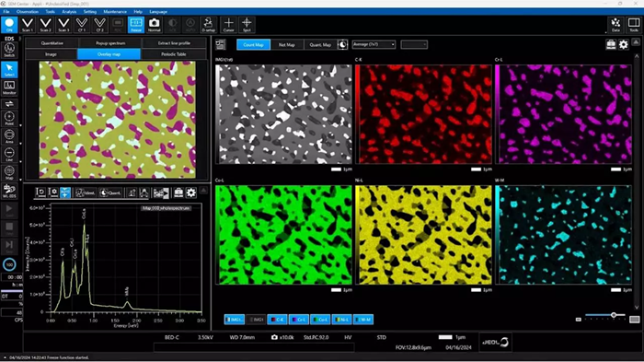Choose the Select arrow tool

9,69
